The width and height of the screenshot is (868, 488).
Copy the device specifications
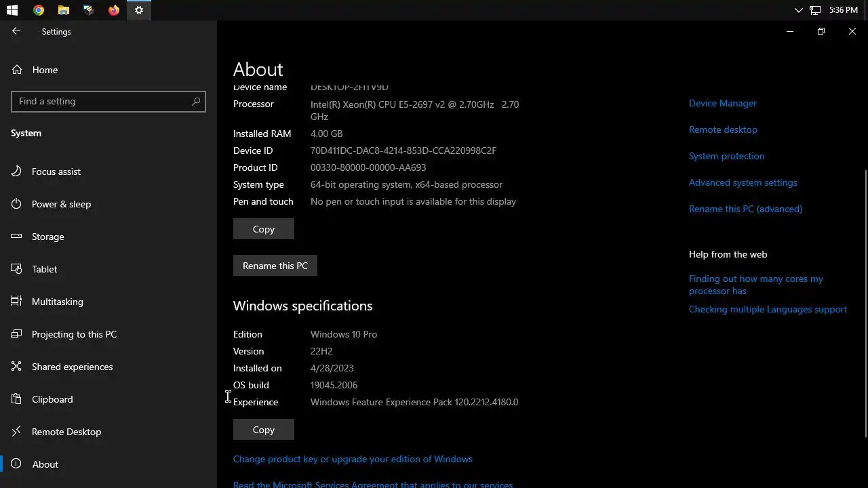tap(264, 229)
